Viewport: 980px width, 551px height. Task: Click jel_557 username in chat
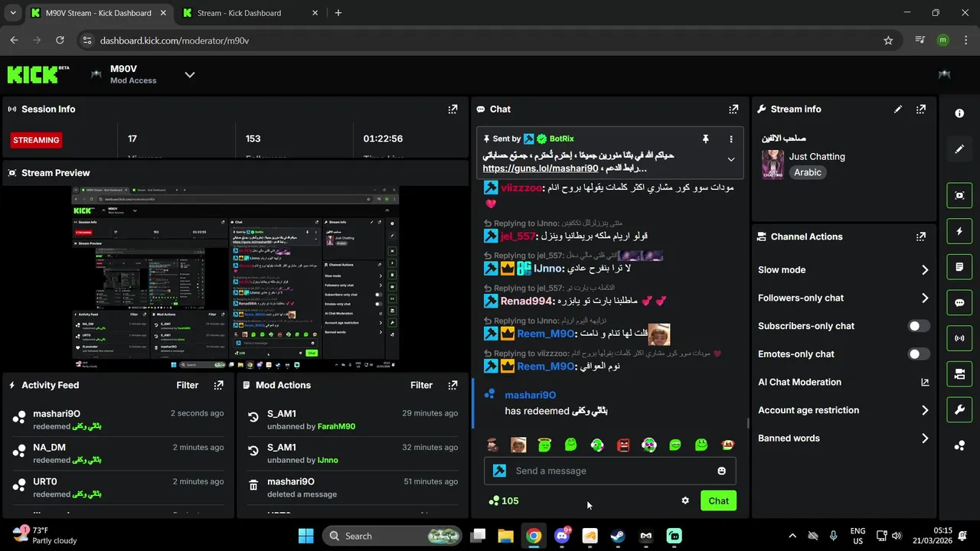517,236
